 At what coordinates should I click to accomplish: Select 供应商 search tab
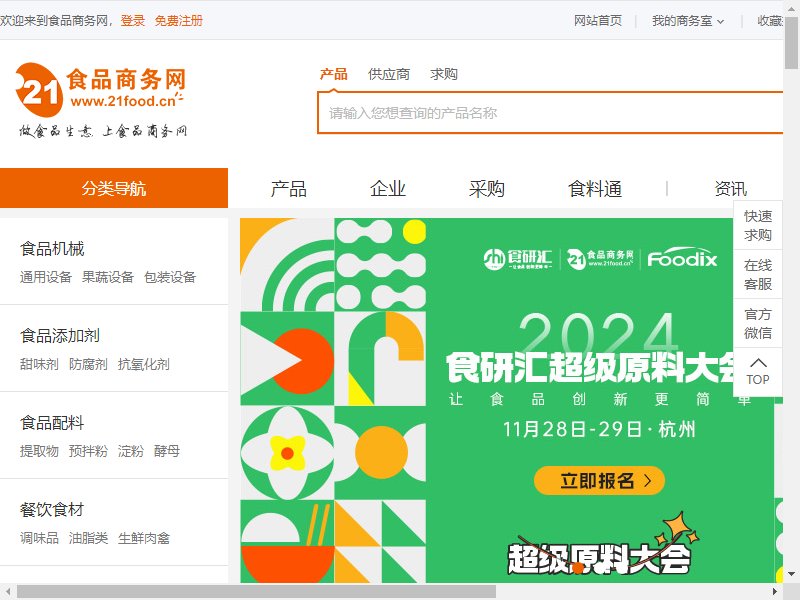[x=389, y=74]
